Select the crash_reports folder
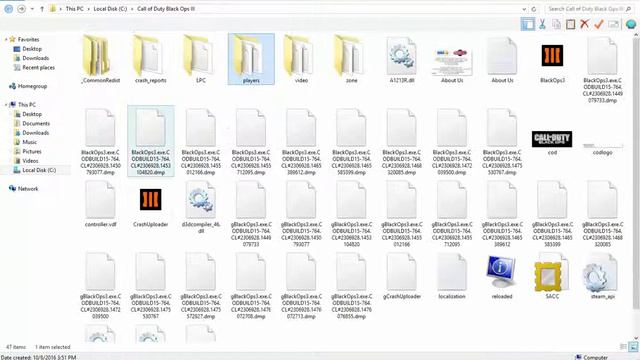 (151, 60)
